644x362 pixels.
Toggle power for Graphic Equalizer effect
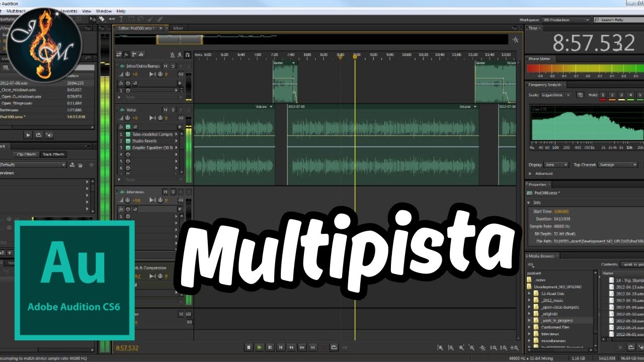(x=128, y=148)
